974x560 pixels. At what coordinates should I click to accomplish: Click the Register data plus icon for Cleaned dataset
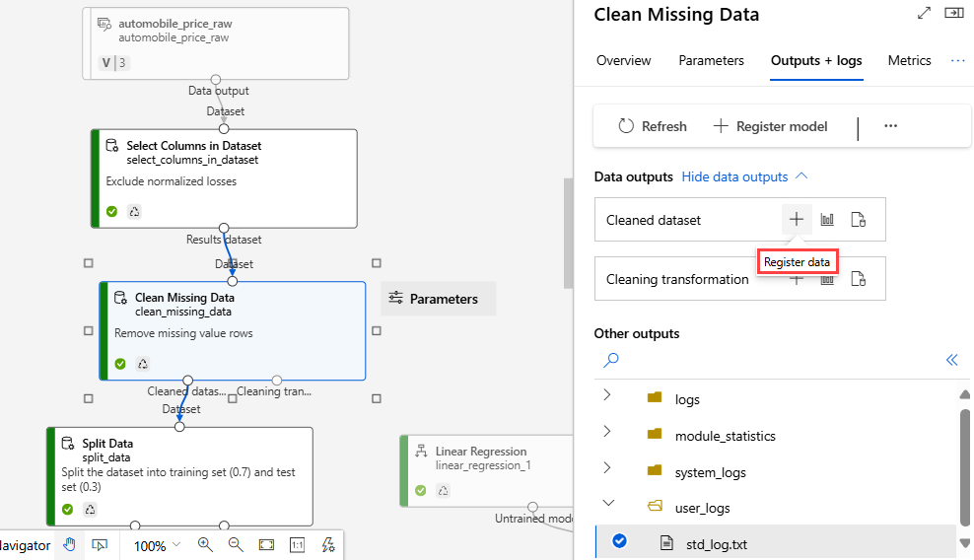(x=797, y=220)
